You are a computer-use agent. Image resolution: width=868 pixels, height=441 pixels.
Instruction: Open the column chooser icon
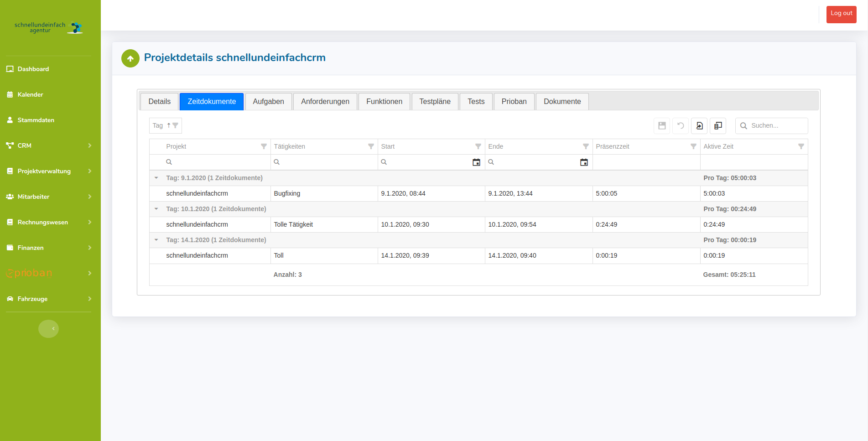[718, 126]
